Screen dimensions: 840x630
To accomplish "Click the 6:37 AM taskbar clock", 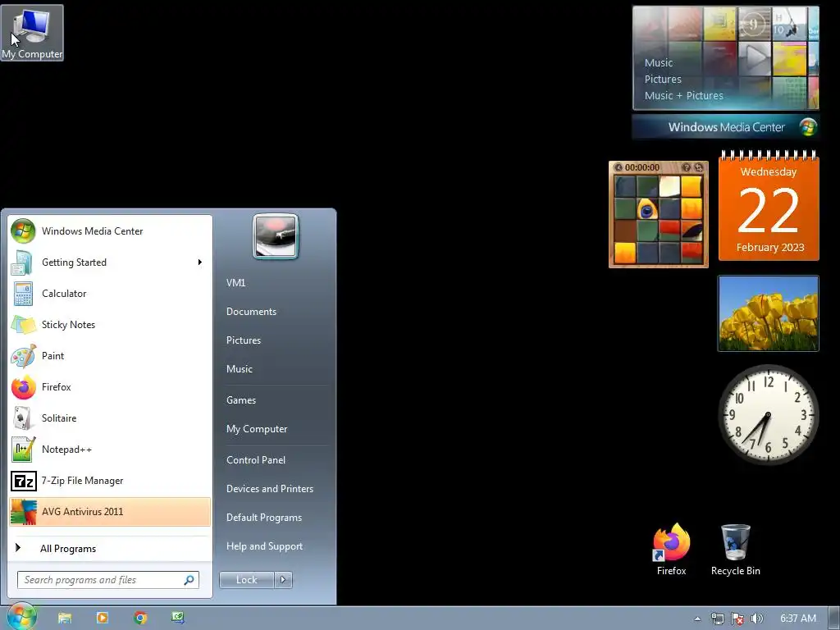I will coord(797,619).
